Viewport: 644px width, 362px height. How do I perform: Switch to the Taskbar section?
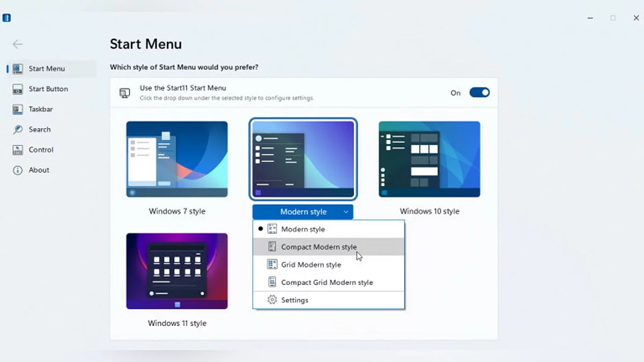click(x=52, y=109)
